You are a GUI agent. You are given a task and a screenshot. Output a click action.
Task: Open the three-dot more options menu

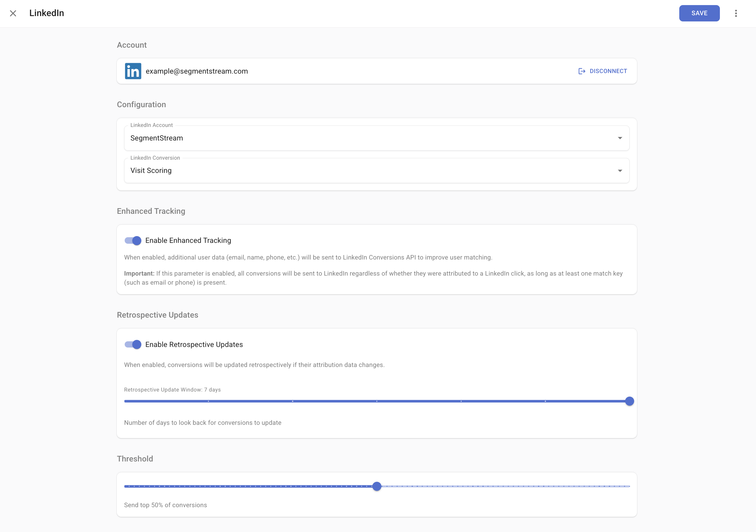[x=736, y=13]
